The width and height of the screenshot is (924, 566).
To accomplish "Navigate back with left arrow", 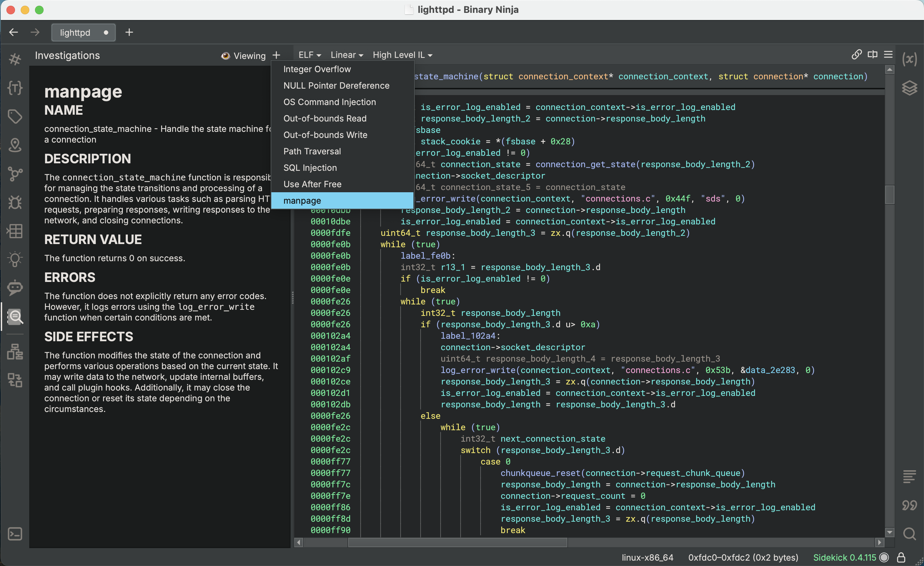I will 14,32.
